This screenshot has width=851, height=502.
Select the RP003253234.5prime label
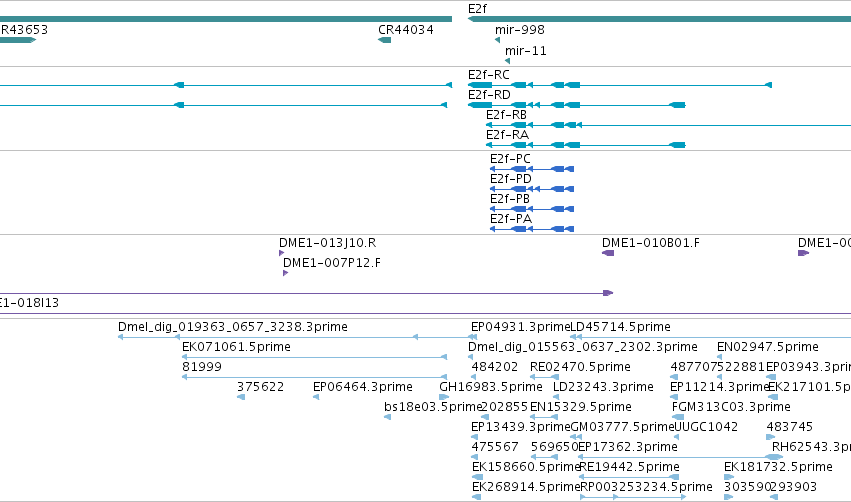[x=646, y=488]
